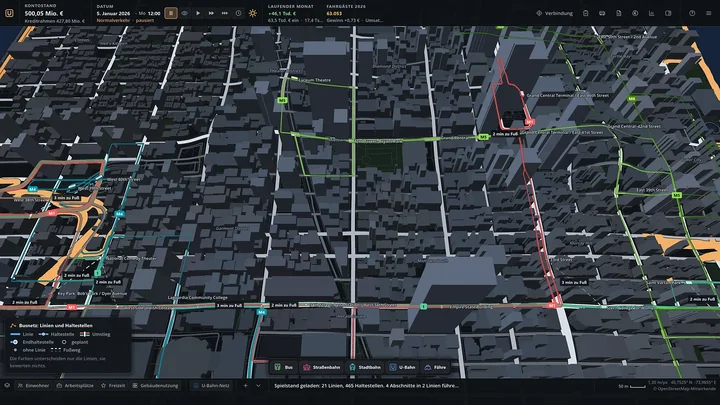Select the Stadtbahn mode tab
The width and height of the screenshot is (720, 405).
click(x=365, y=367)
